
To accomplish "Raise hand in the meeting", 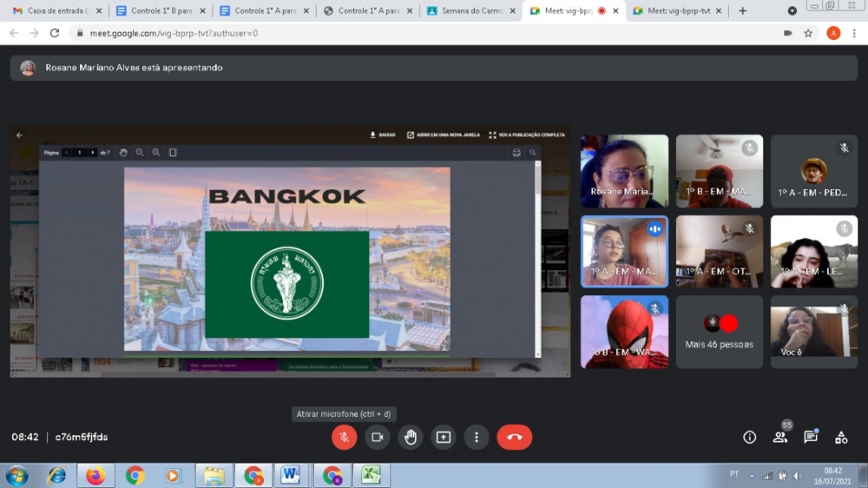I will point(411,437).
